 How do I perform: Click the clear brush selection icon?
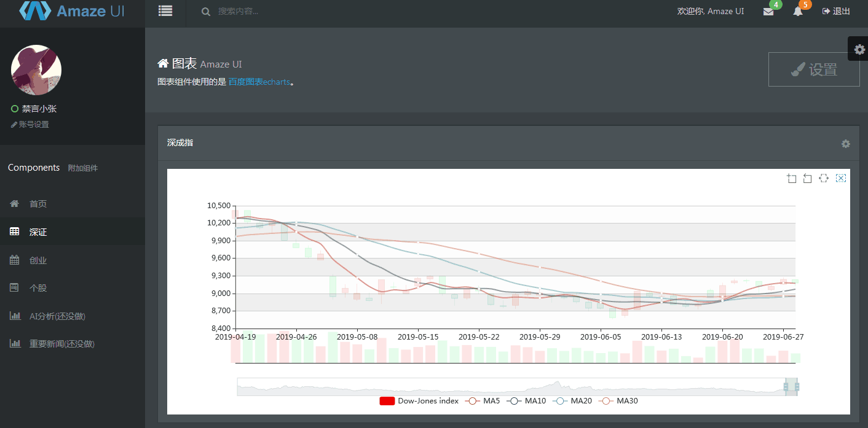(841, 179)
